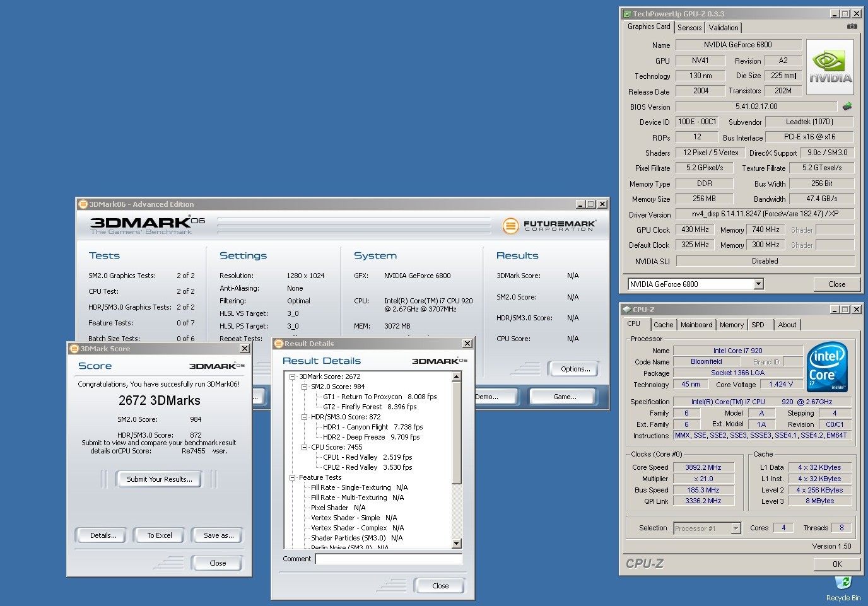Click the Driver Version field in GPU-Z

point(765,214)
